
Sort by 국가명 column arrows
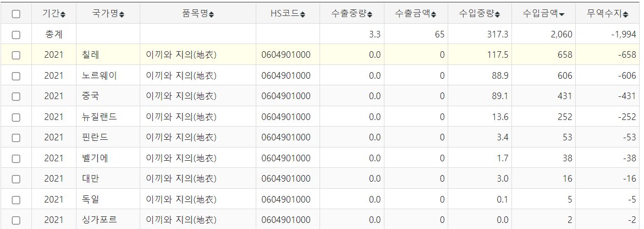click(x=122, y=14)
